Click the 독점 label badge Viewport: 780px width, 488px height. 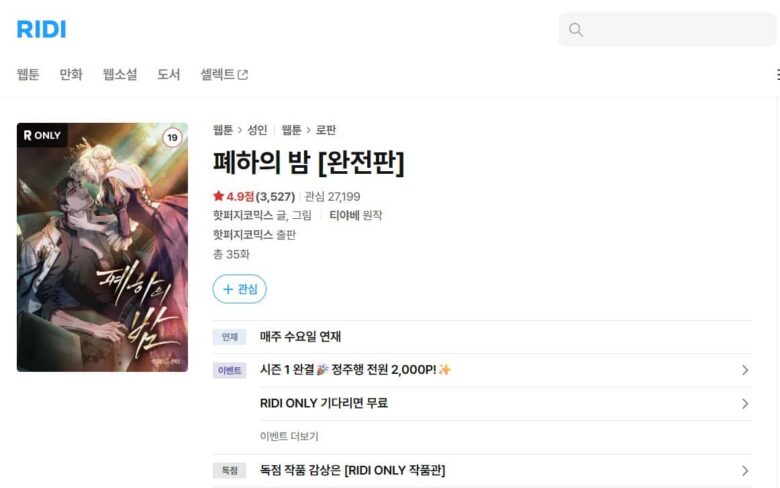pyautogui.click(x=229, y=471)
